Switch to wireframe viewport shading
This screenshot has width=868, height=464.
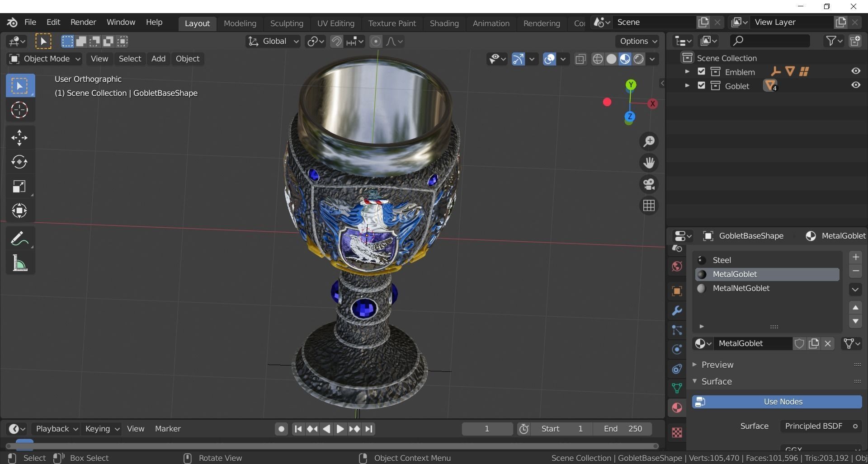click(598, 59)
